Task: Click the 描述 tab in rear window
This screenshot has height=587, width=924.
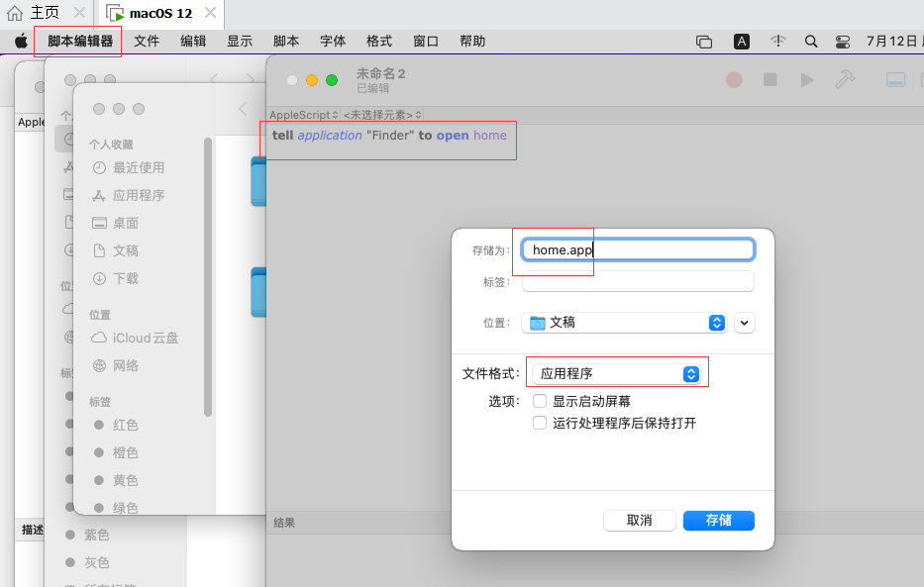Action: tap(33, 530)
